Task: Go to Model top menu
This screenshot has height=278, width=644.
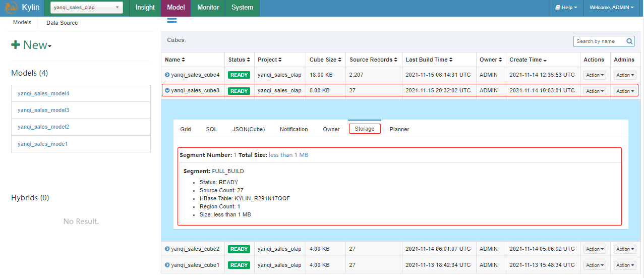Action: tap(175, 8)
